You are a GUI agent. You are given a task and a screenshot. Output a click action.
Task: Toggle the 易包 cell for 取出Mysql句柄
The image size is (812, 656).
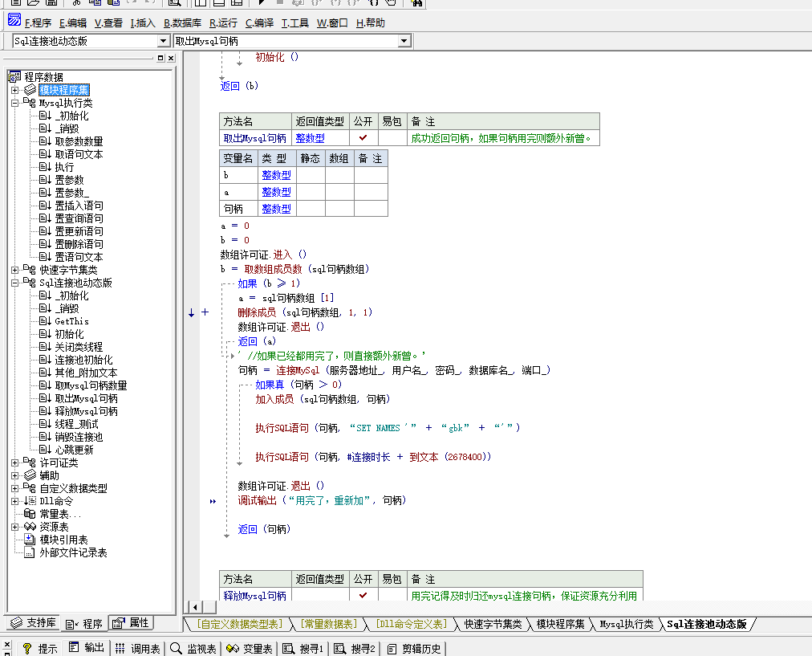tap(392, 138)
